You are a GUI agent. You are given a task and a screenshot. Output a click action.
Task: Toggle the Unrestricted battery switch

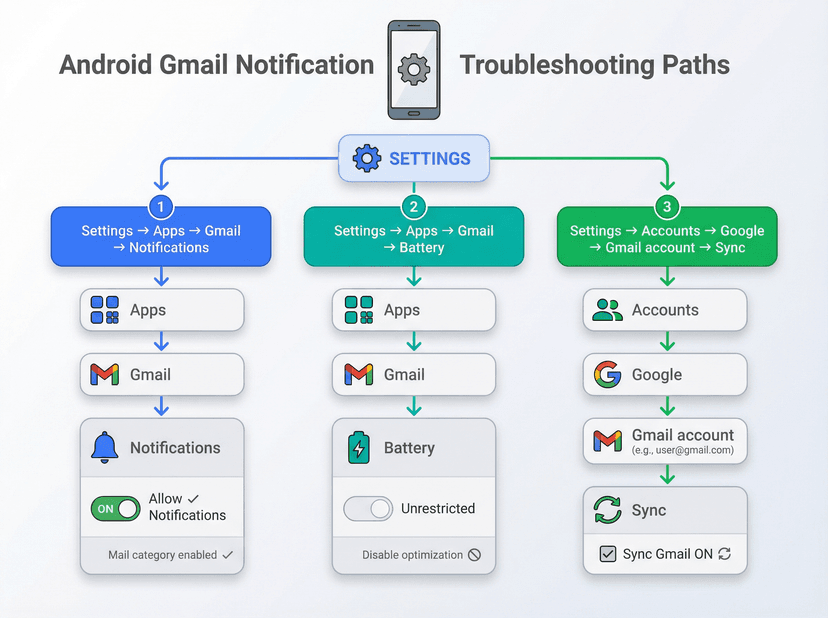368,509
